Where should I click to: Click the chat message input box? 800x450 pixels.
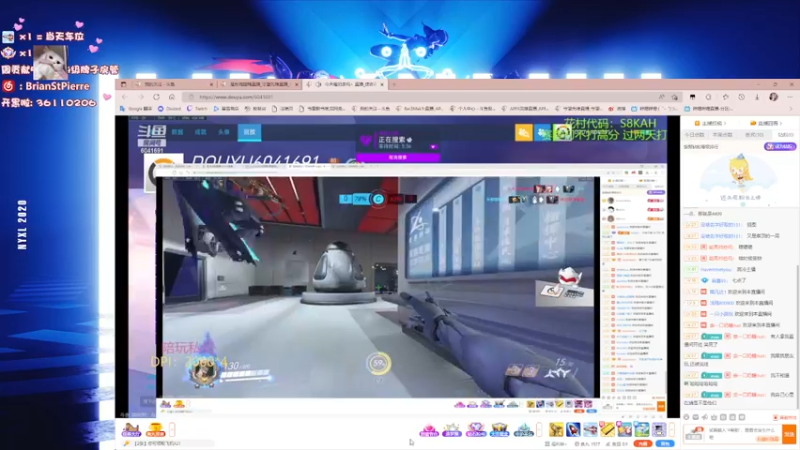pos(742,434)
